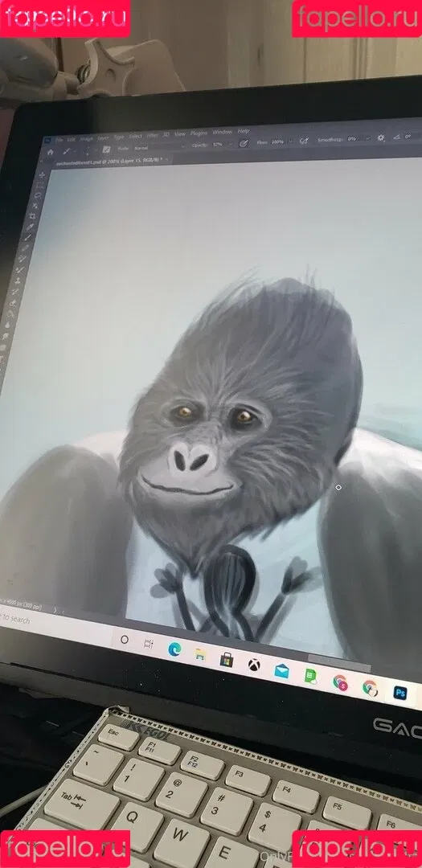
Task: Click the Smoothing percentage field
Action: [353, 139]
